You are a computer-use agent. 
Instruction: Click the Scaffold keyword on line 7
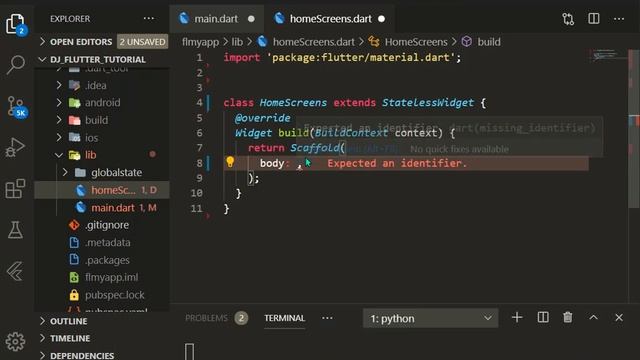[x=315, y=148]
